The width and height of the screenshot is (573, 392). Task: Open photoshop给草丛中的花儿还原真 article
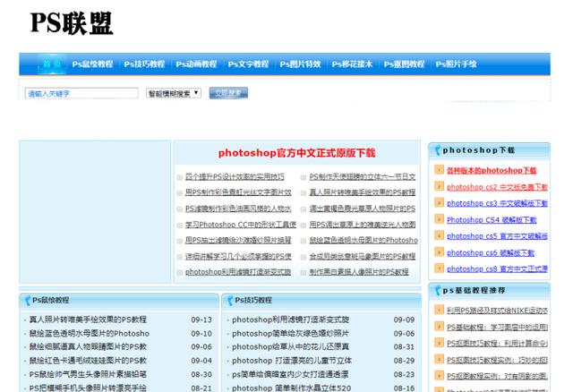point(290,346)
